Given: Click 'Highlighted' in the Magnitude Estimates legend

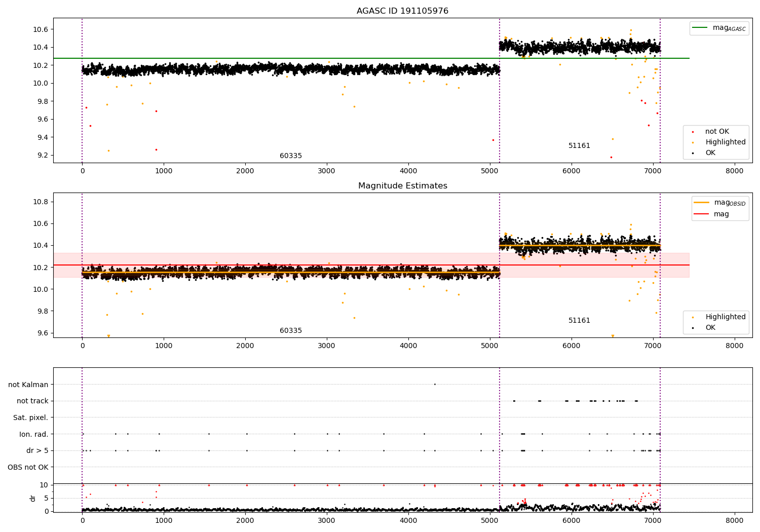Looking at the screenshot, I should tap(726, 317).
